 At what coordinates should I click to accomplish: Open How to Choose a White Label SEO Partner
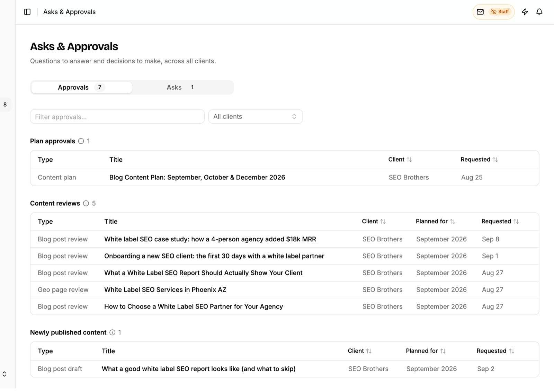pos(194,306)
